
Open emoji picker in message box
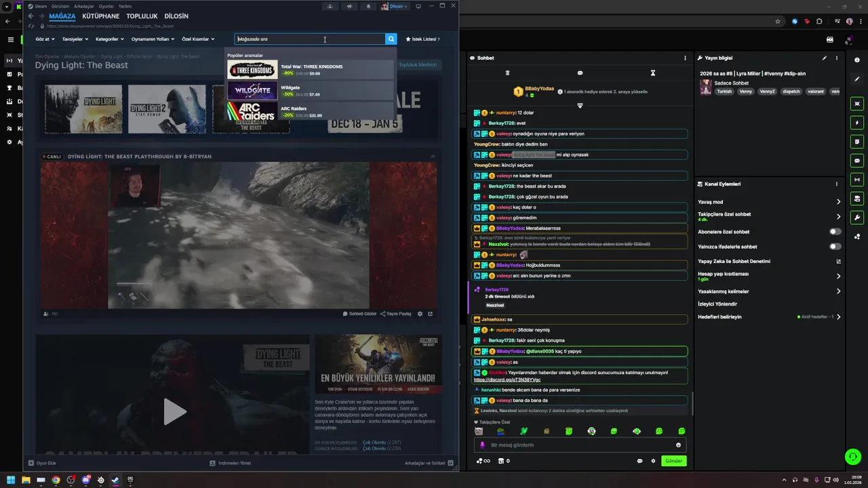[678, 445]
